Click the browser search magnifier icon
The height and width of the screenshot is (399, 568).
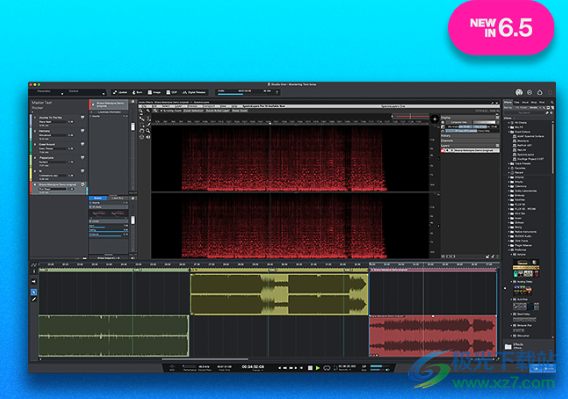click(x=552, y=103)
